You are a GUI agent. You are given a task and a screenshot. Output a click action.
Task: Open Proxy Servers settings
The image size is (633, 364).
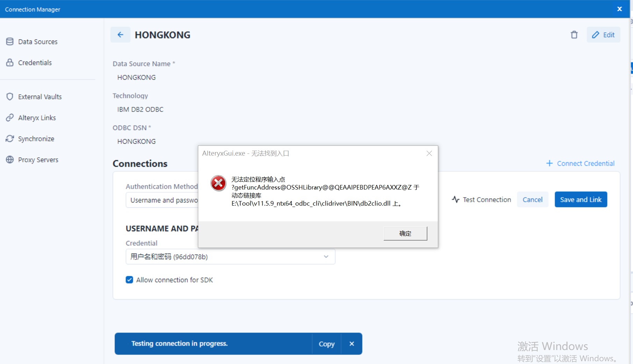coord(38,159)
